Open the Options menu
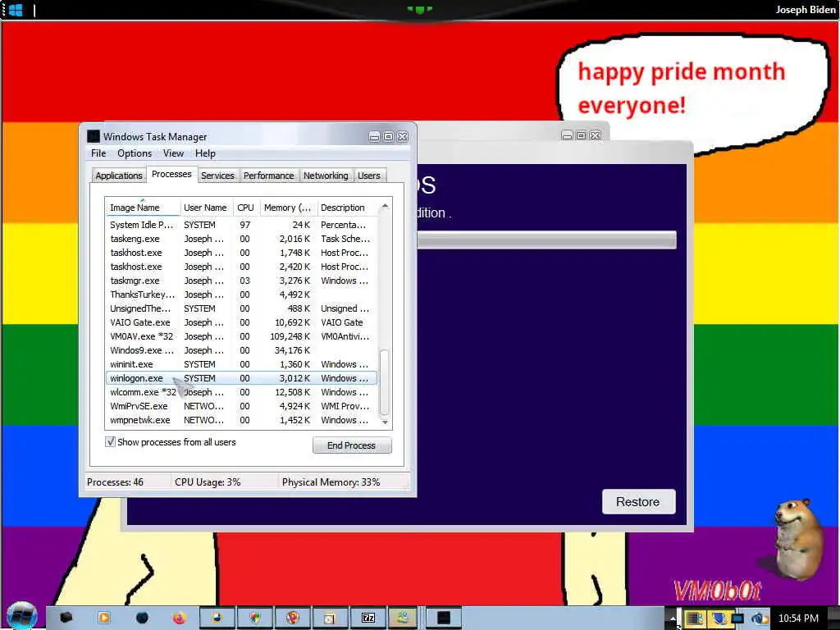The height and width of the screenshot is (630, 840). pyautogui.click(x=135, y=153)
